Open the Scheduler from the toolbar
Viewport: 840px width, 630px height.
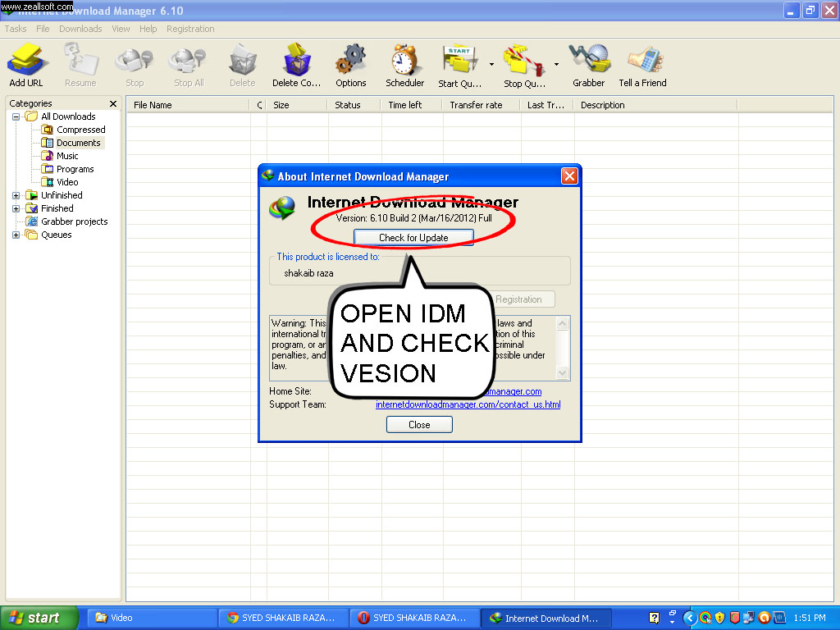tap(404, 66)
